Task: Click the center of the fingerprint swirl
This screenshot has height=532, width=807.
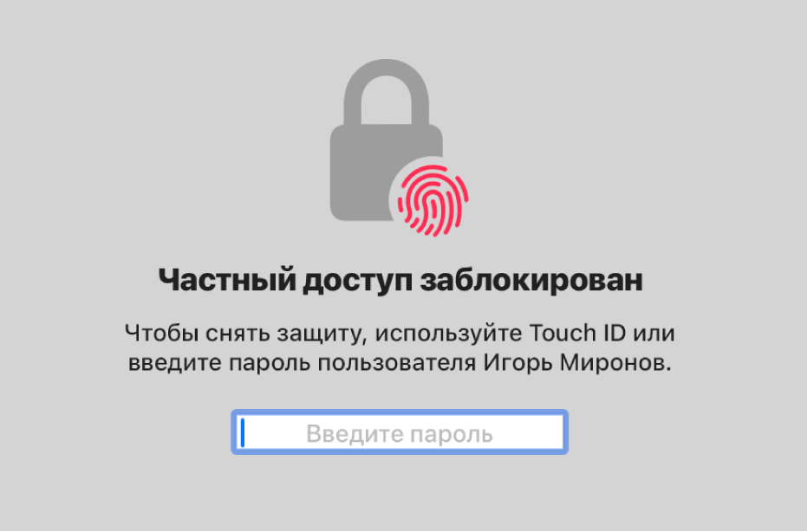Action: [x=433, y=202]
